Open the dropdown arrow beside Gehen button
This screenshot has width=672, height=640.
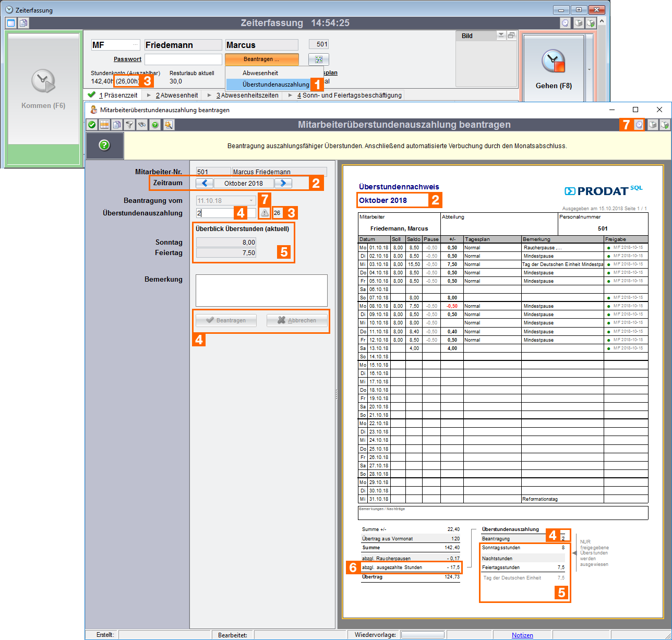[x=590, y=69]
